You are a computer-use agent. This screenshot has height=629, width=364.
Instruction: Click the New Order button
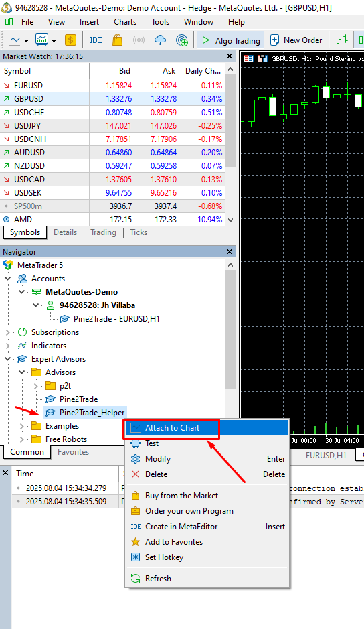[296, 40]
